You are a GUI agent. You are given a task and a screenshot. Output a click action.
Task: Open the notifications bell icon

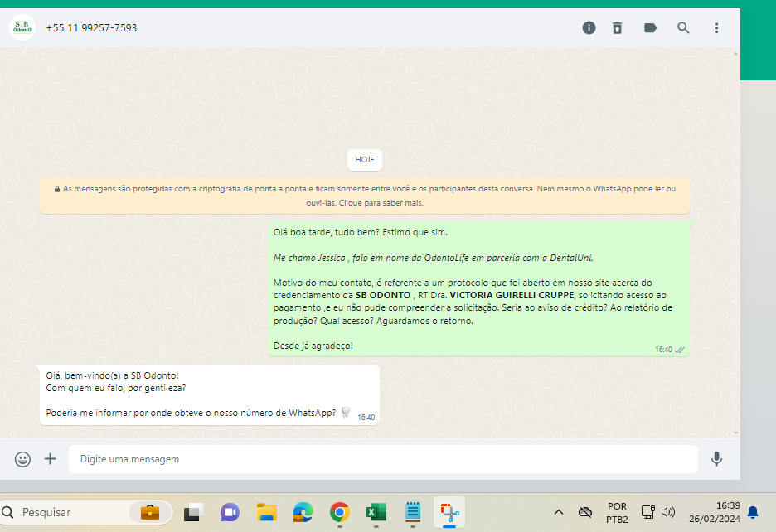pyautogui.click(x=753, y=512)
